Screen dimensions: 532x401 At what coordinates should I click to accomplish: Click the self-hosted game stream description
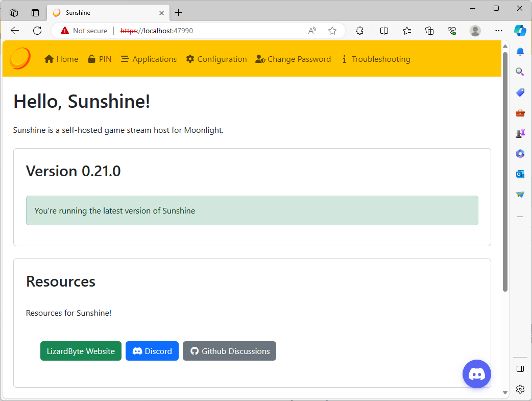[x=118, y=130]
